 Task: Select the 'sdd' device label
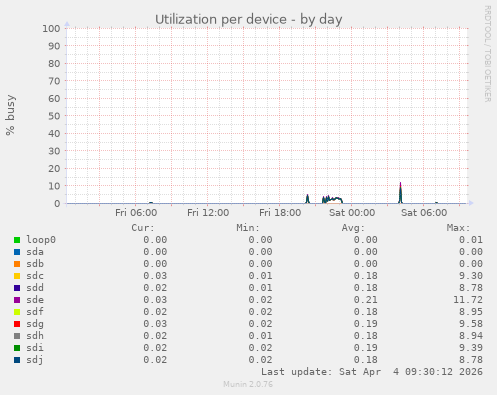click(x=35, y=288)
